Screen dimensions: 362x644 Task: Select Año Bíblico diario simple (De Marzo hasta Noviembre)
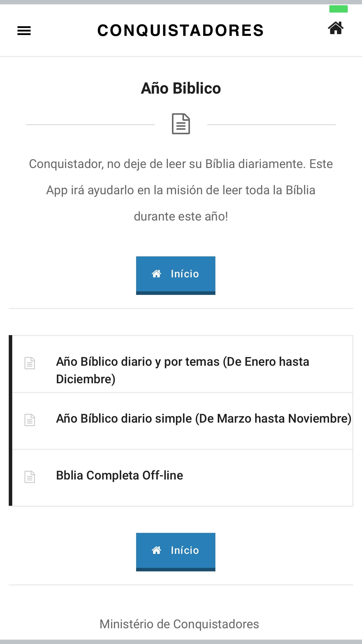pos(182,421)
